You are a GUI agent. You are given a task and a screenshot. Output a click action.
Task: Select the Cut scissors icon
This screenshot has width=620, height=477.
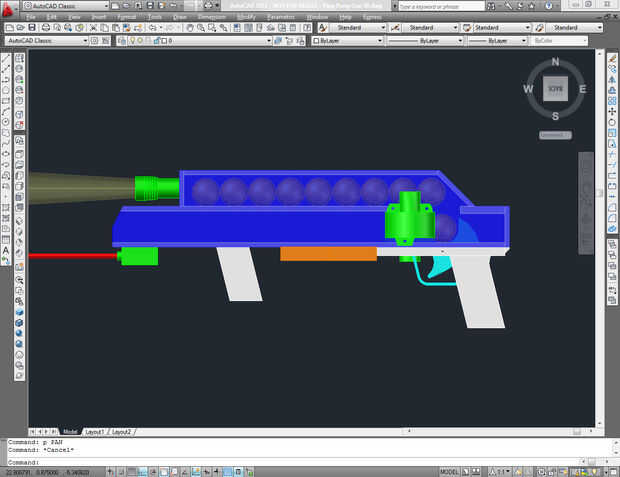(x=93, y=27)
